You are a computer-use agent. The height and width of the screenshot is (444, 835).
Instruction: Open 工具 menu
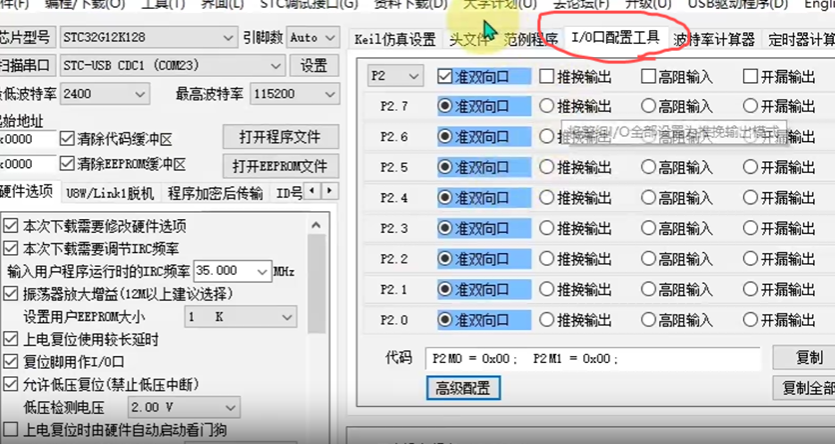point(163,5)
